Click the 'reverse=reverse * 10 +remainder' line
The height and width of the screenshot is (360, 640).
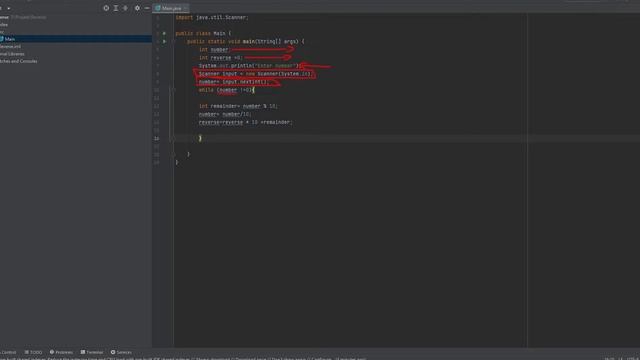(246, 122)
